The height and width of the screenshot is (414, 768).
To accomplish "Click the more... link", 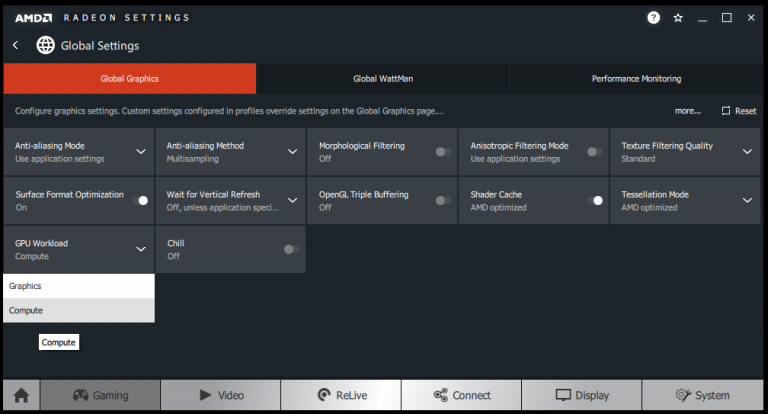I will coord(688,111).
